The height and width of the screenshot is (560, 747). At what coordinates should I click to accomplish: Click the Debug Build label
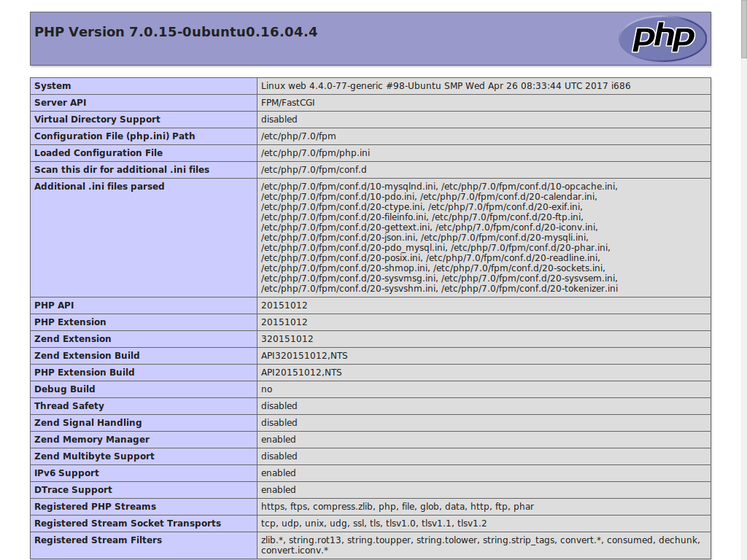coord(64,389)
